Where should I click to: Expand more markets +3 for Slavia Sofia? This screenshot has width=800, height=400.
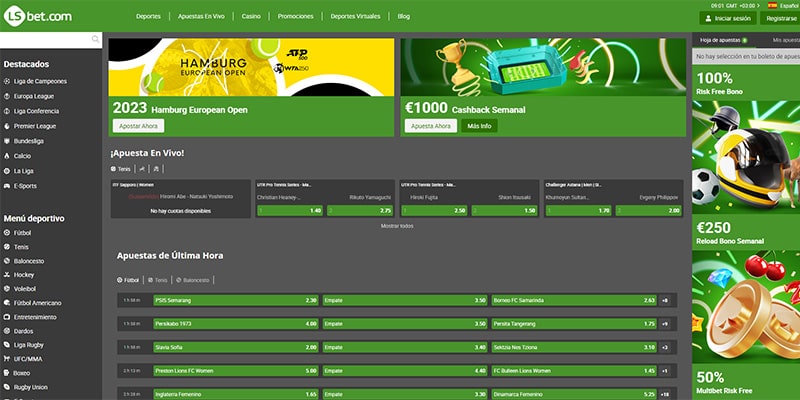(665, 347)
